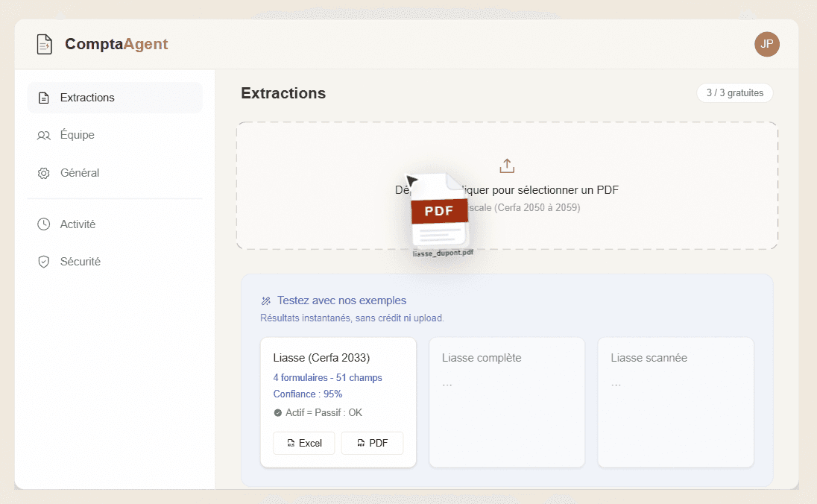Click the Activité clock icon
The image size is (817, 504).
43,224
